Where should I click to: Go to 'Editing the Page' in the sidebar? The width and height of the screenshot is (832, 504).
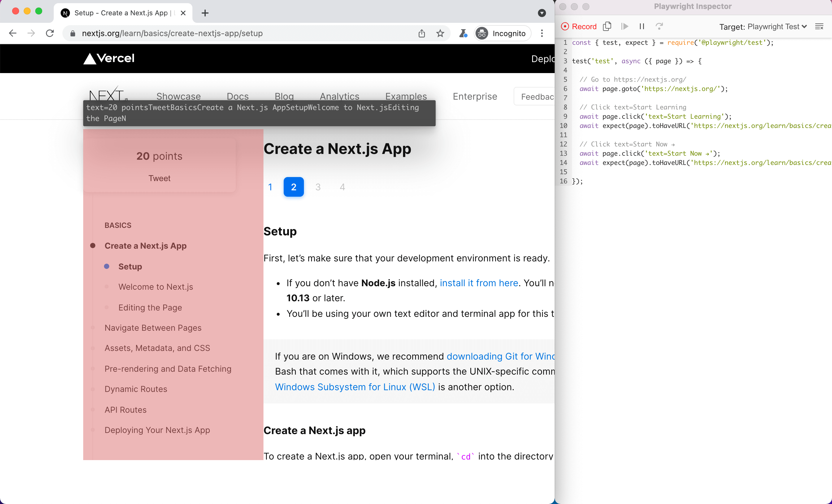point(150,308)
